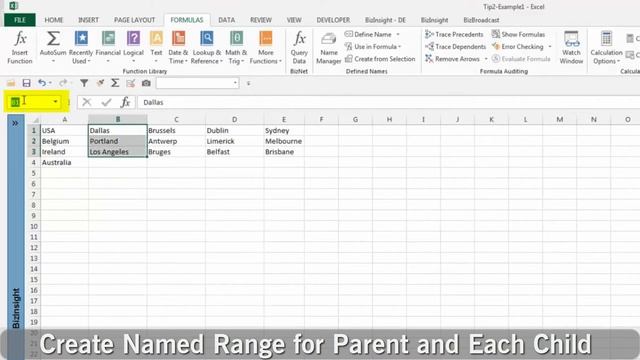Image resolution: width=640 pixels, height=360 pixels.
Task: Select cell containing Brussels
Action: (176, 131)
